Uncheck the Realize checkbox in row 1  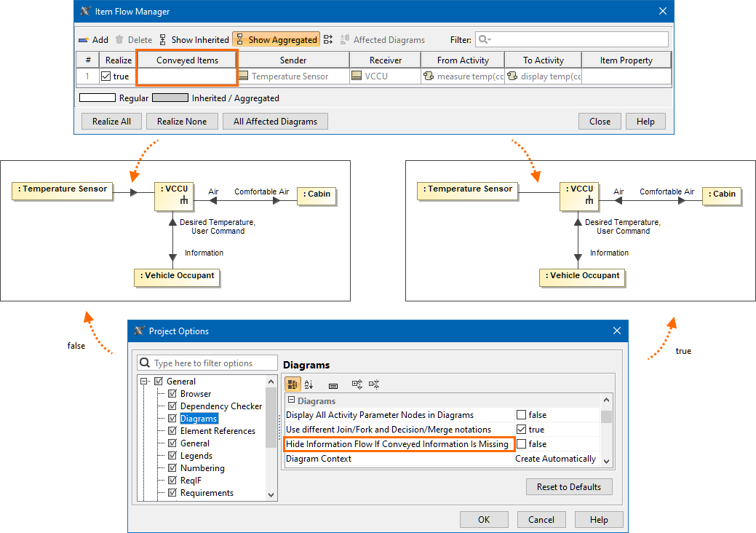[106, 76]
